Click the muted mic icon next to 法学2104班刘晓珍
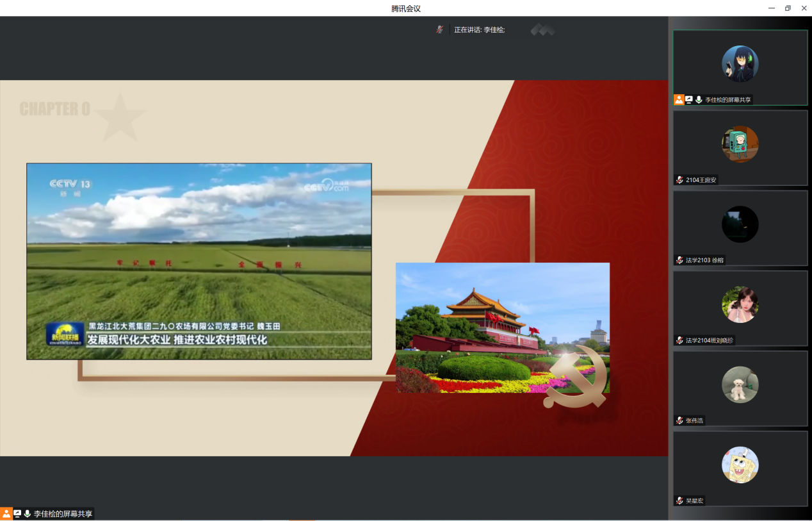812x521 pixels. click(679, 340)
